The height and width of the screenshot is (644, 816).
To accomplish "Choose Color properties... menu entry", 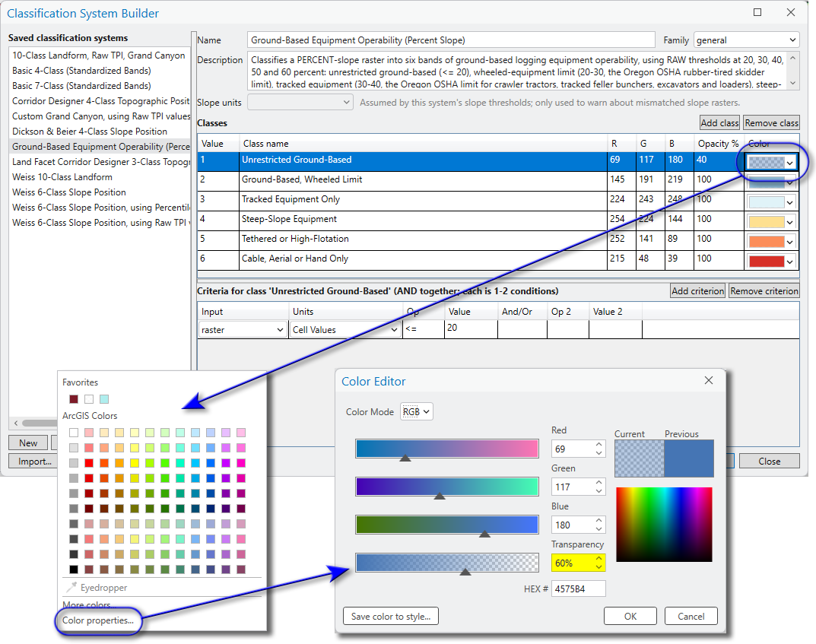I will tap(98, 620).
